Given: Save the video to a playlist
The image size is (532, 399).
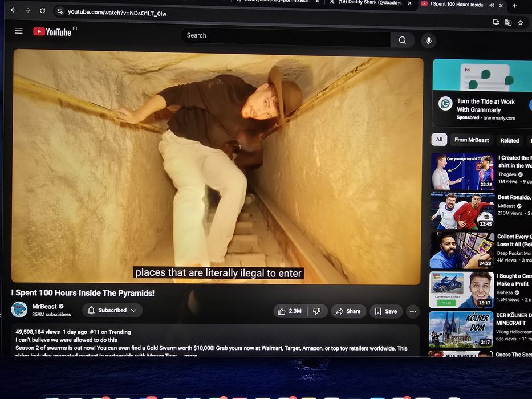Looking at the screenshot, I should pyautogui.click(x=386, y=311).
